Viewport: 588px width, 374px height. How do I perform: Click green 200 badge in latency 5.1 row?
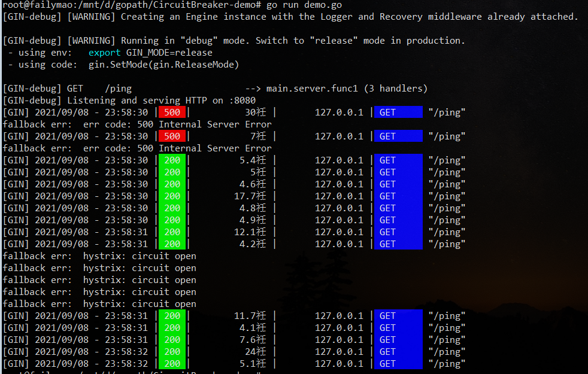172,363
